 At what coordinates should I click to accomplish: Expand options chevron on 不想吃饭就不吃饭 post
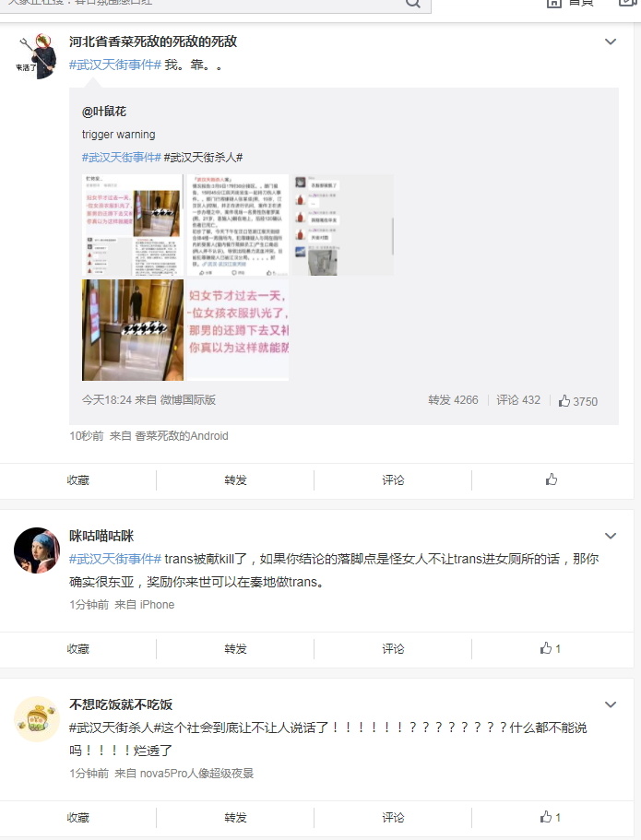611,705
